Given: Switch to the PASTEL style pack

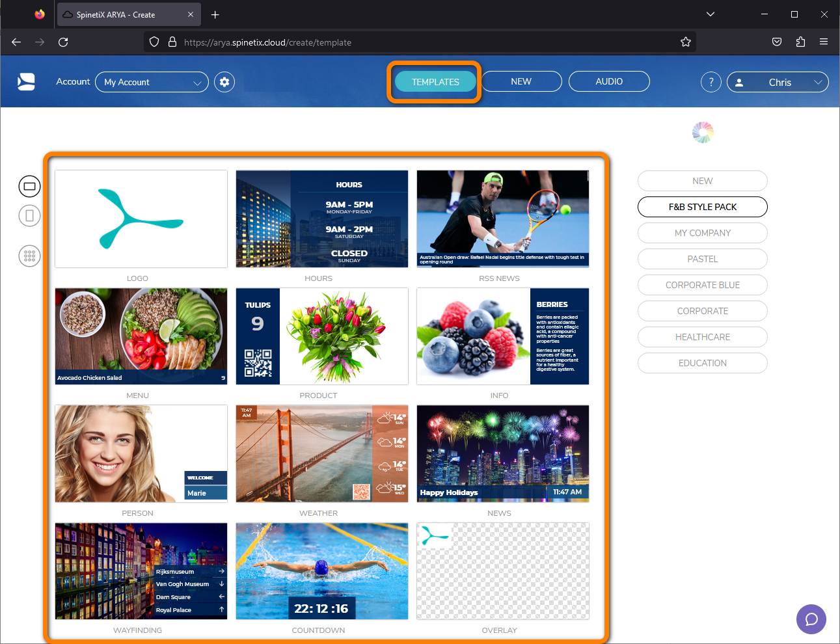Looking at the screenshot, I should [x=702, y=259].
